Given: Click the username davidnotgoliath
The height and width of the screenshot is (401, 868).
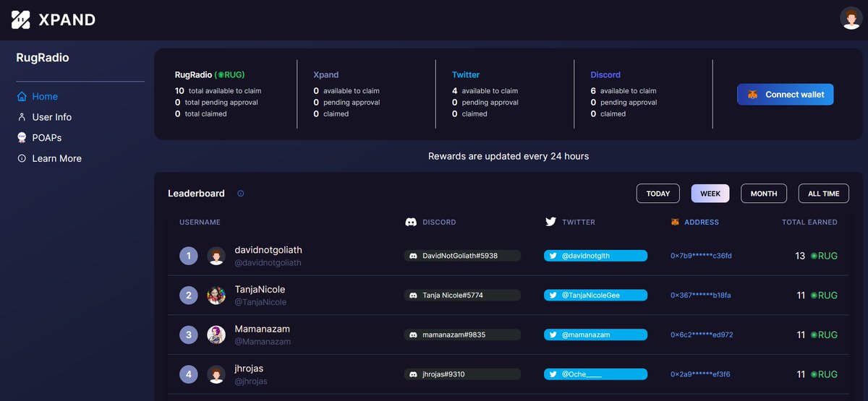Looking at the screenshot, I should pyautogui.click(x=268, y=250).
